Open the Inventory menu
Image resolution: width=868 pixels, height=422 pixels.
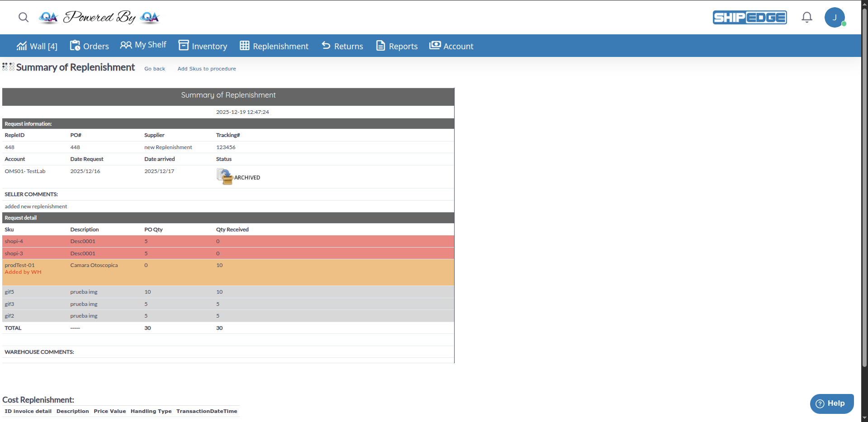[203, 46]
